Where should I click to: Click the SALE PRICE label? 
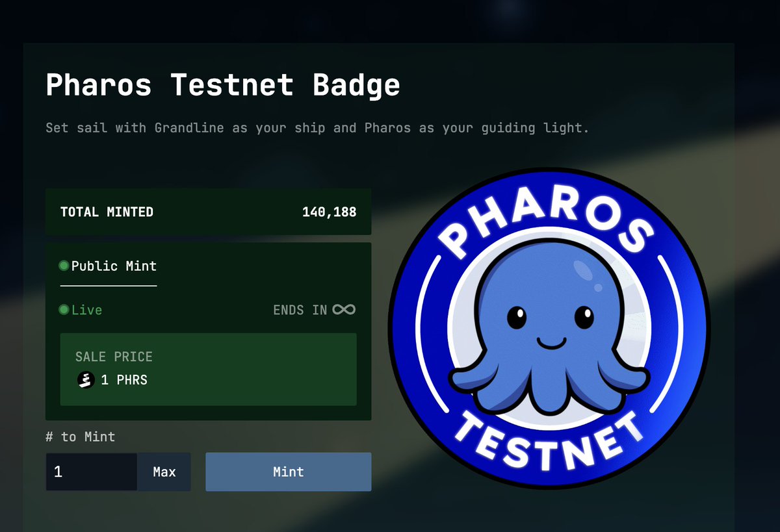114,357
